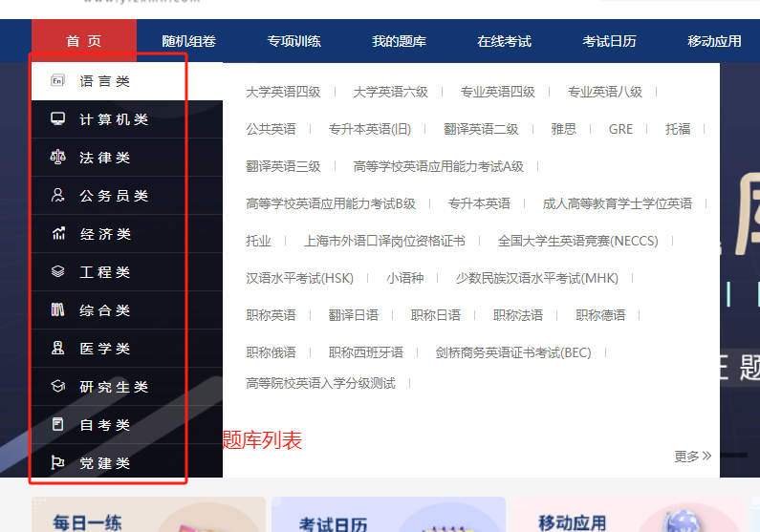The height and width of the screenshot is (532, 760).
Task: Open 大学英语六级 question bank
Action: coord(391,92)
